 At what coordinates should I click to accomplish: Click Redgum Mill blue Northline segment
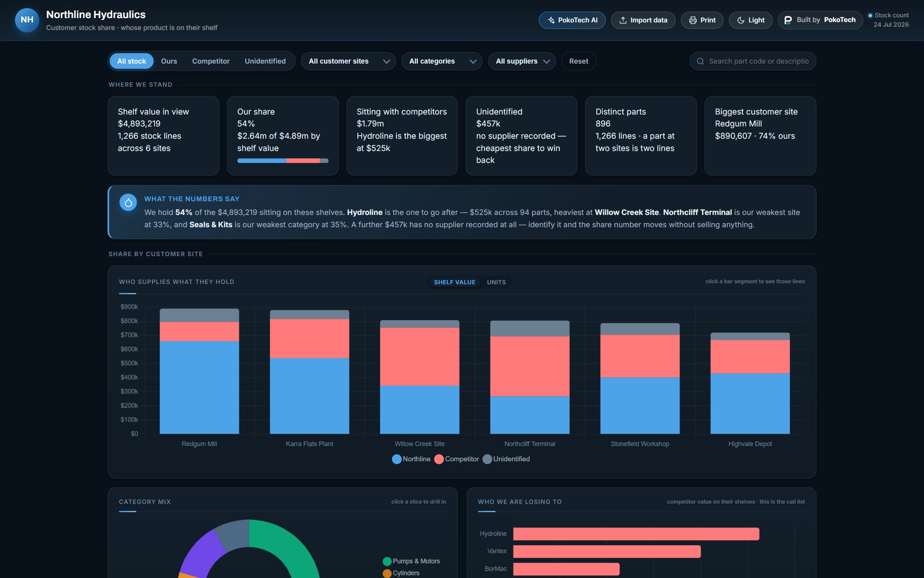point(199,387)
